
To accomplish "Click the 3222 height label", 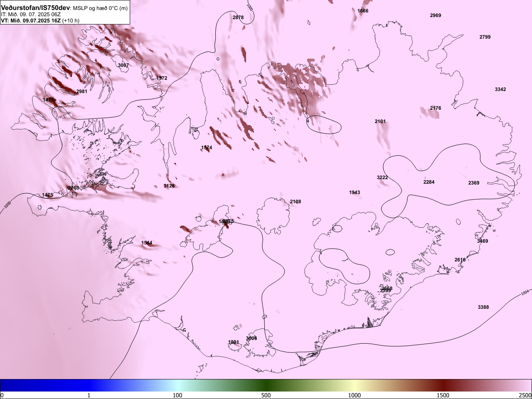I will pyautogui.click(x=382, y=177).
